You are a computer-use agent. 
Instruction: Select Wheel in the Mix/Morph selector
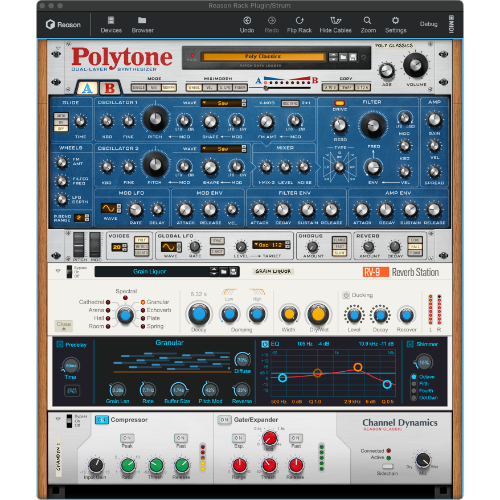tap(194, 88)
